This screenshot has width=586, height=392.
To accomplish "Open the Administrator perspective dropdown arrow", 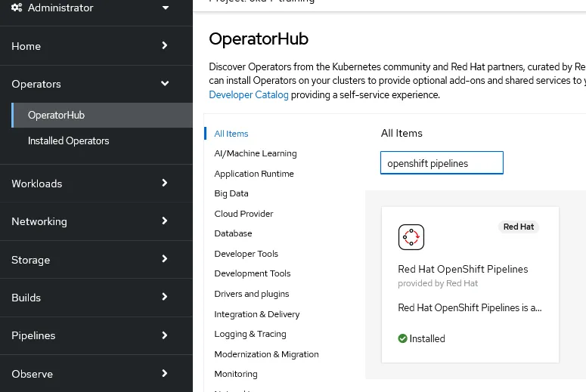I will click(166, 8).
